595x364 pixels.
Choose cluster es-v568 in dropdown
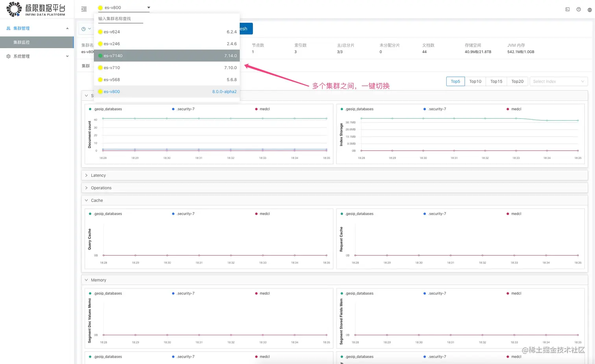167,79
